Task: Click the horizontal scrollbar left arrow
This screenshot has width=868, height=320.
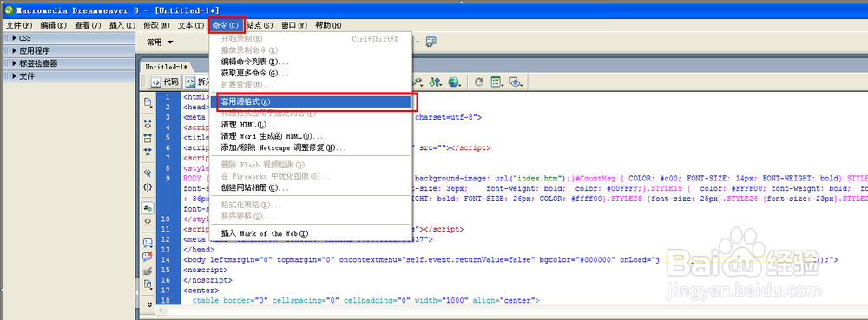Action: pos(161,311)
